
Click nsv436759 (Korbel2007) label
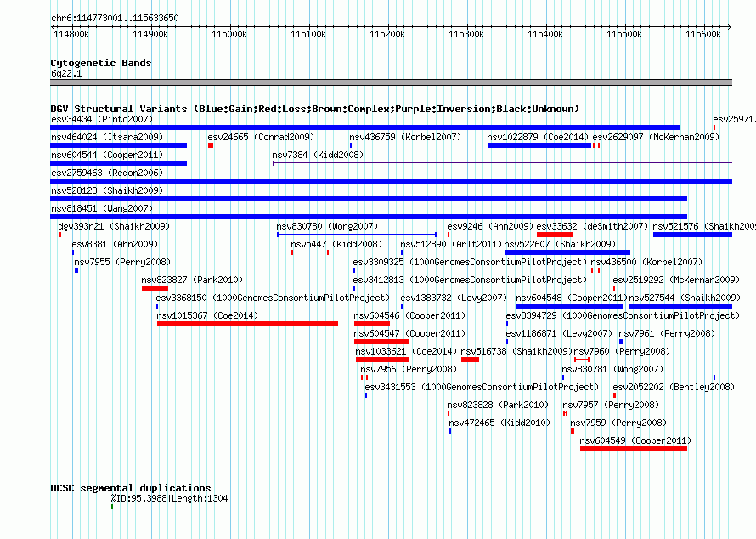point(405,137)
